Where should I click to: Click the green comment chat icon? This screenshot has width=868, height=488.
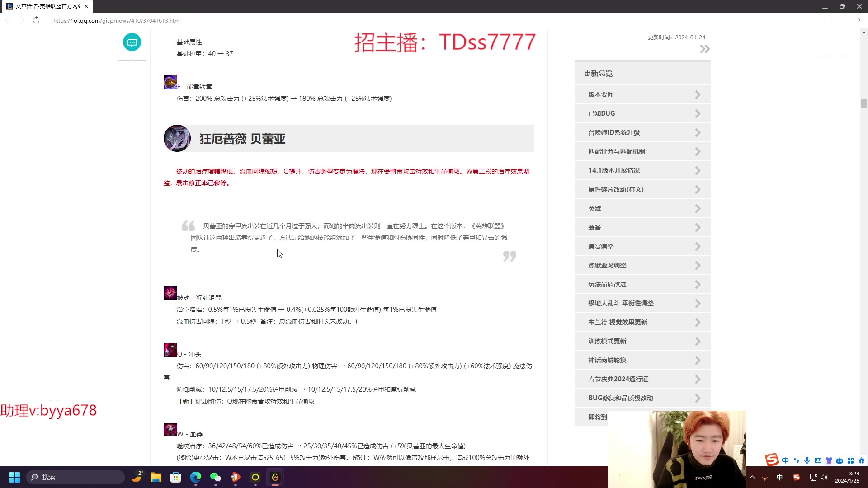(x=132, y=42)
